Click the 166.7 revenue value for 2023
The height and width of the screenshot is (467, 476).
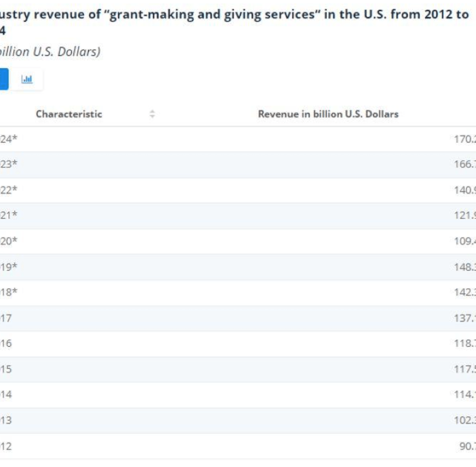point(465,164)
